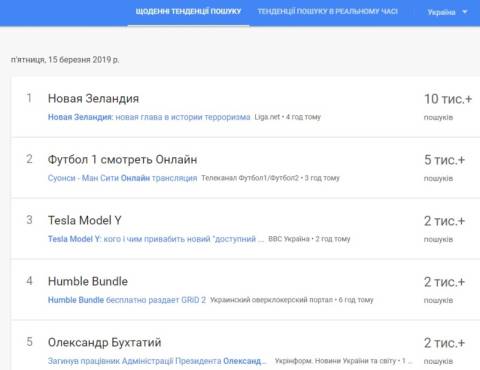The image size is (480, 370).
Task: Open link 'Суонси - Ман Сити Онлайн трансляция'
Action: (122, 178)
